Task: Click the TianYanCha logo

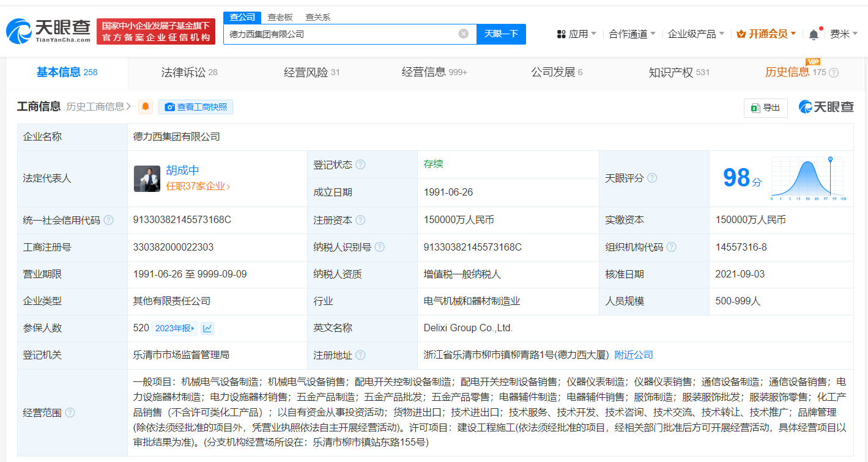Action: tap(48, 31)
